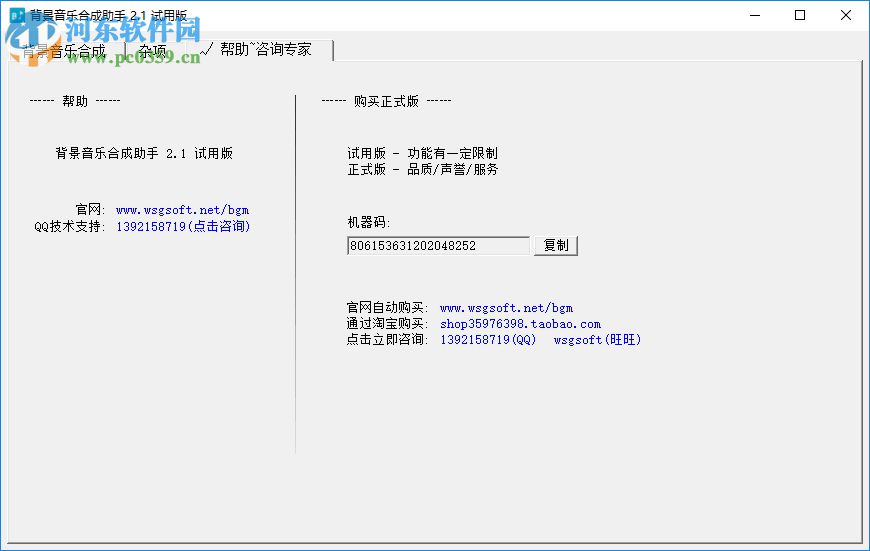Image resolution: width=870 pixels, height=551 pixels.
Task: Open the 杂项 tab
Action: (x=153, y=50)
